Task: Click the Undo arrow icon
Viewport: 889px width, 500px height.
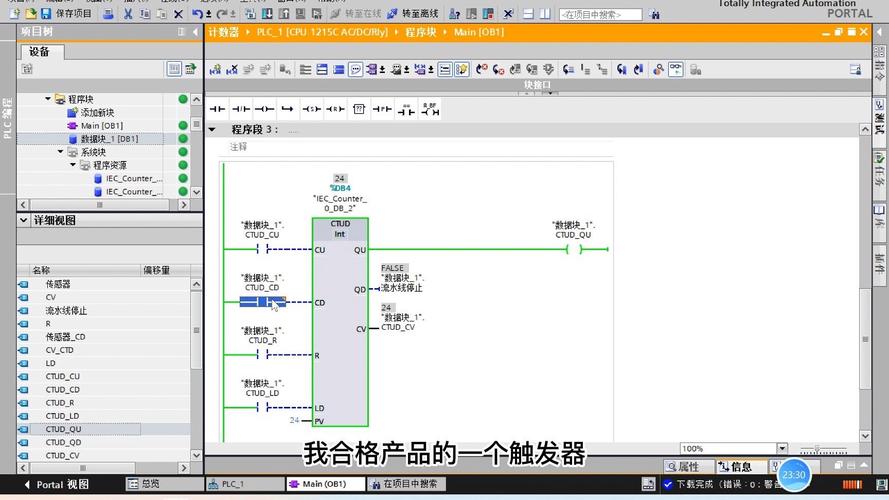Action: pos(197,14)
